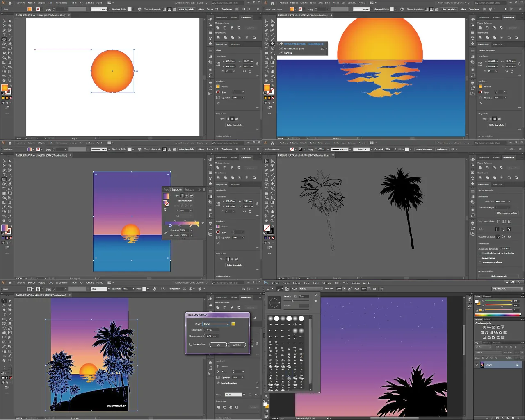Click red R slider in Photoshop Color panel
The width and height of the screenshot is (525, 420).
(498, 300)
